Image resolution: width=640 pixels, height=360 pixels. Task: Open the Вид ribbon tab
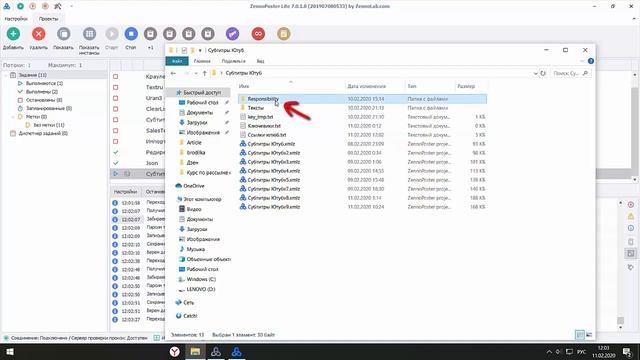pyautogui.click(x=260, y=61)
